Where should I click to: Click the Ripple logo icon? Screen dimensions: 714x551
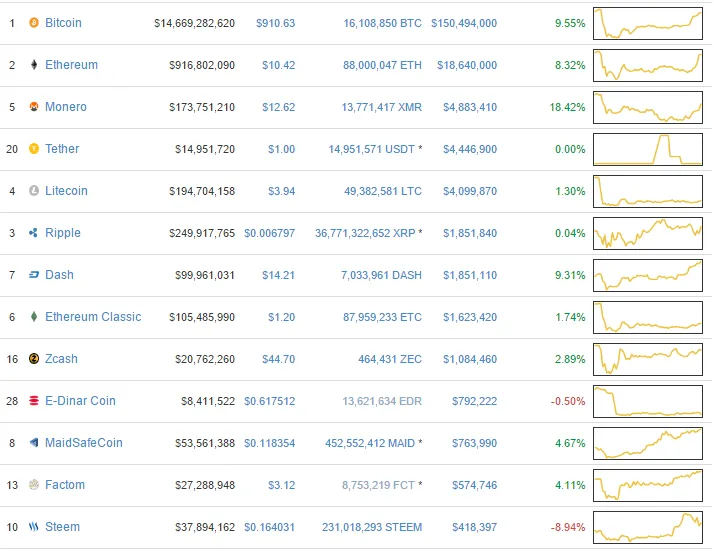(34, 233)
